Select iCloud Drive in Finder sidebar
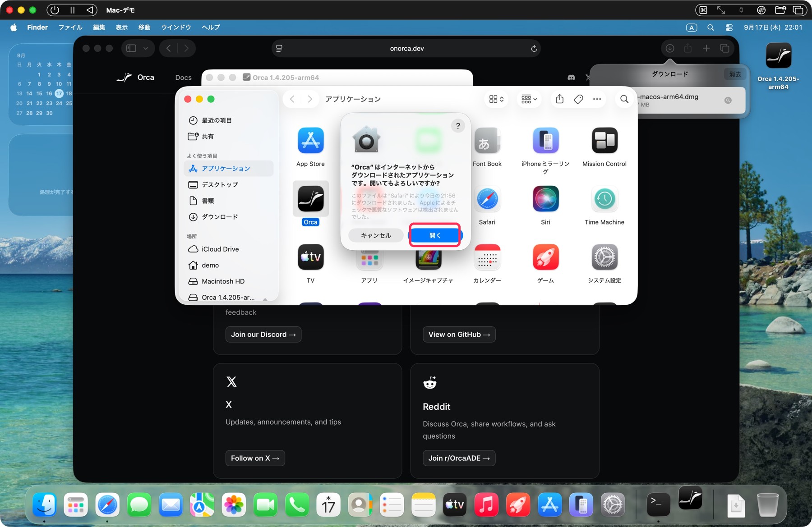The width and height of the screenshot is (812, 527). coord(229,249)
